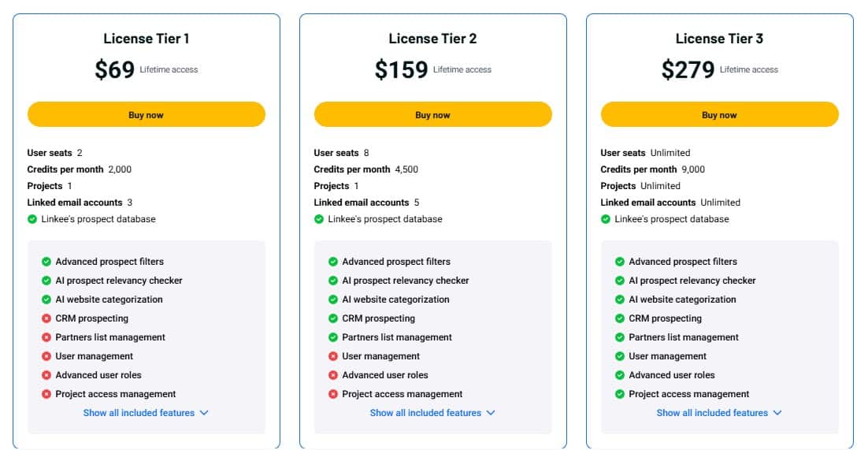
Task: Expand all included features for License Tier 2
Action: click(x=432, y=413)
